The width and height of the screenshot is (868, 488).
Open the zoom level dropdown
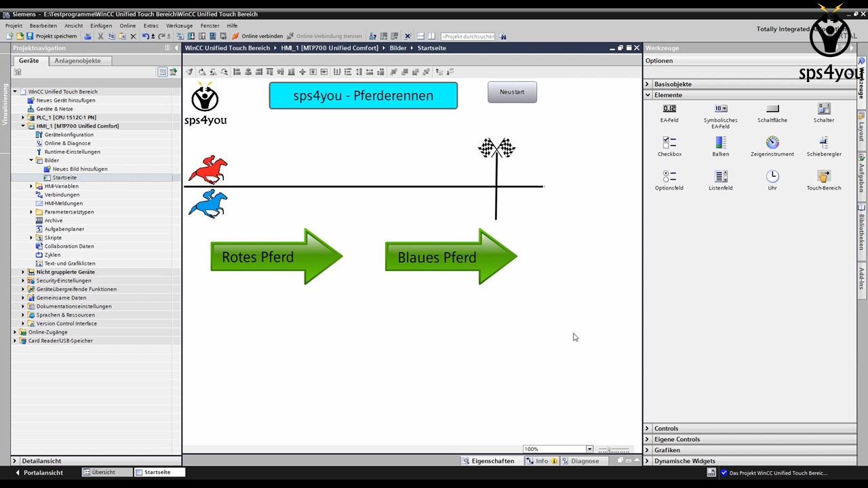point(589,449)
